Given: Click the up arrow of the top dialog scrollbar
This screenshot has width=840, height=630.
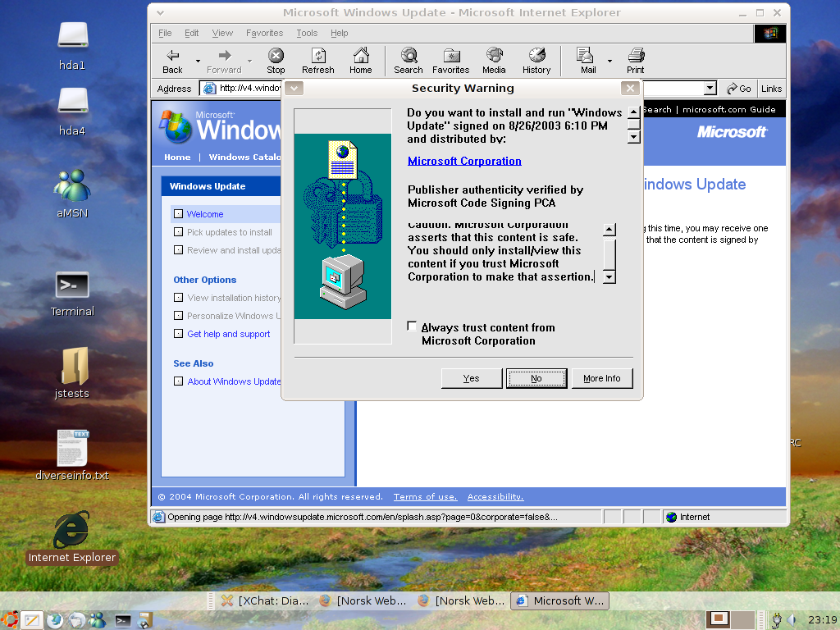Looking at the screenshot, I should [x=634, y=112].
